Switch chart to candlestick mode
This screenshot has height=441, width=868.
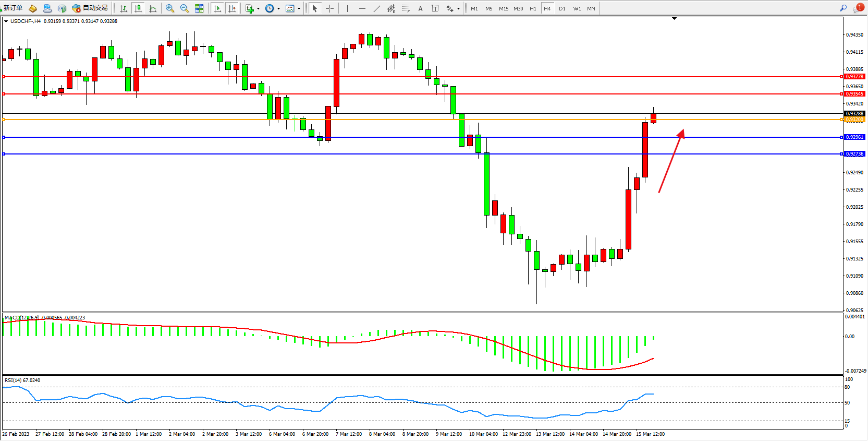[138, 8]
